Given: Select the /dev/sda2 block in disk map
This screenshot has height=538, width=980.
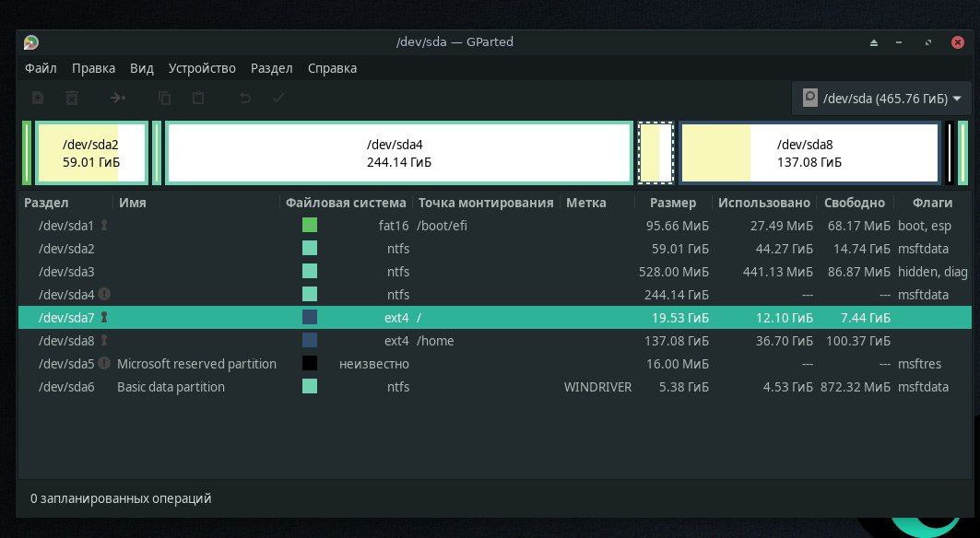Looking at the screenshot, I should [91, 153].
